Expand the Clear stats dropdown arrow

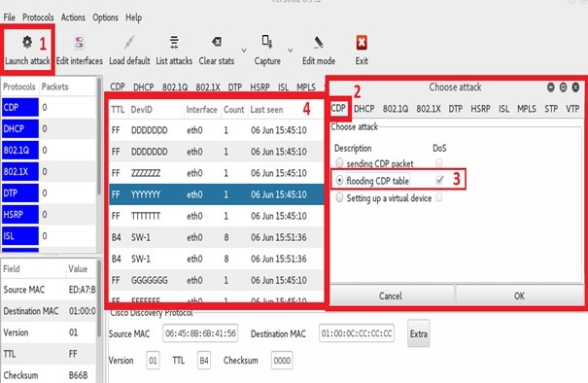tap(244, 51)
